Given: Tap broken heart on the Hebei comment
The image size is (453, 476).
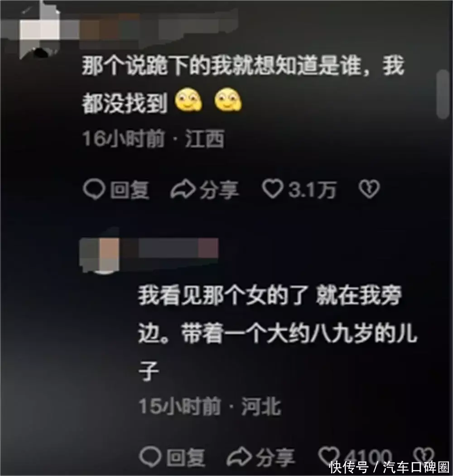Looking at the screenshot, I should 424,456.
